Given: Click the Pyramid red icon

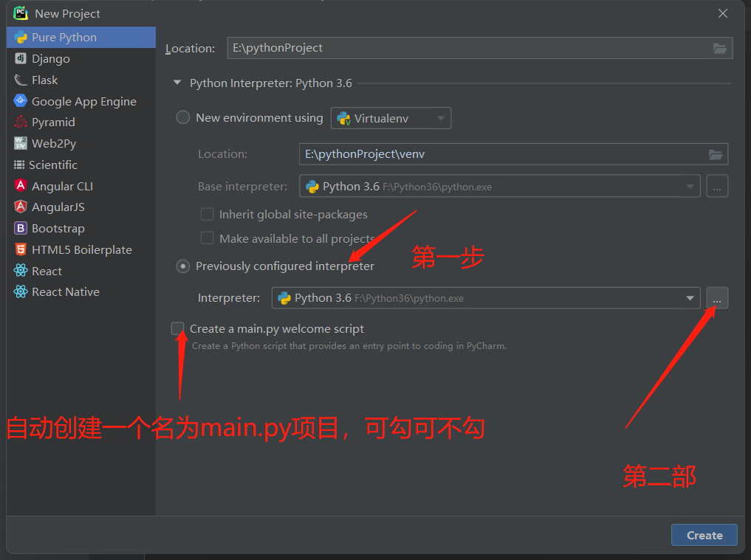Looking at the screenshot, I should pos(21,122).
